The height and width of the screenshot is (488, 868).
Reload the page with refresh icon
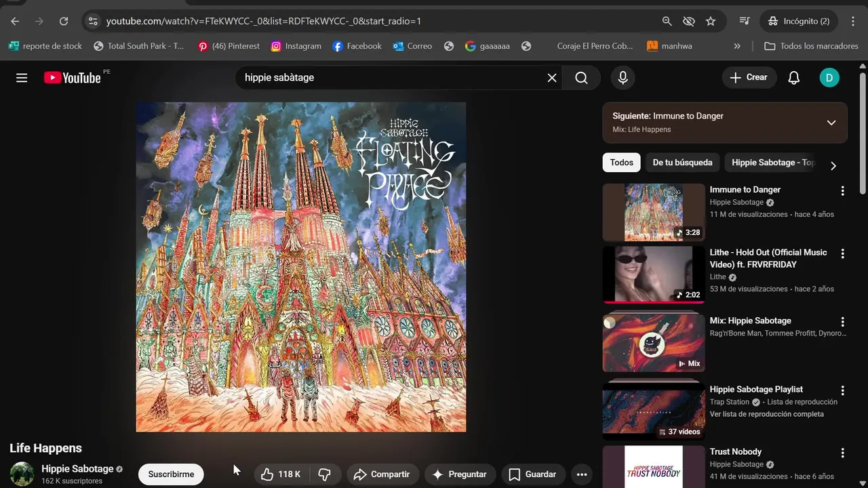pyautogui.click(x=64, y=21)
